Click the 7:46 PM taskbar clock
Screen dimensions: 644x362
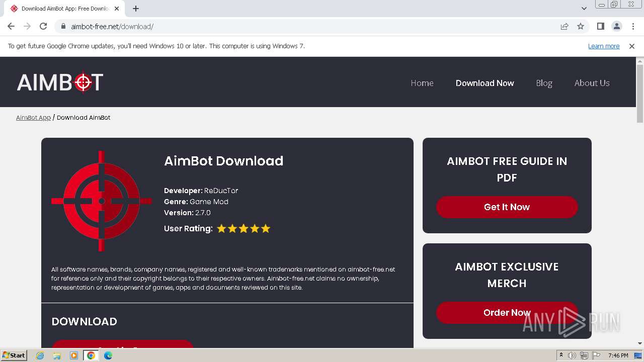618,355
